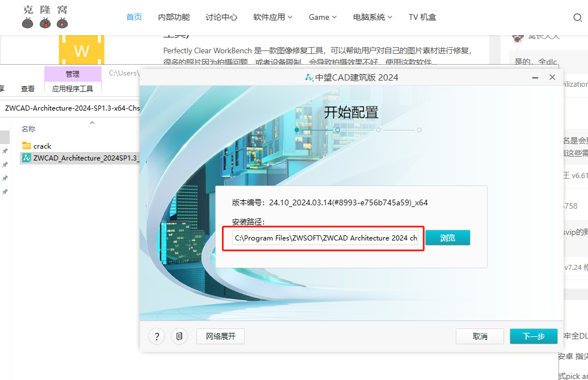Expand the 软件应用 dropdown menu
588x380 pixels.
[272, 17]
